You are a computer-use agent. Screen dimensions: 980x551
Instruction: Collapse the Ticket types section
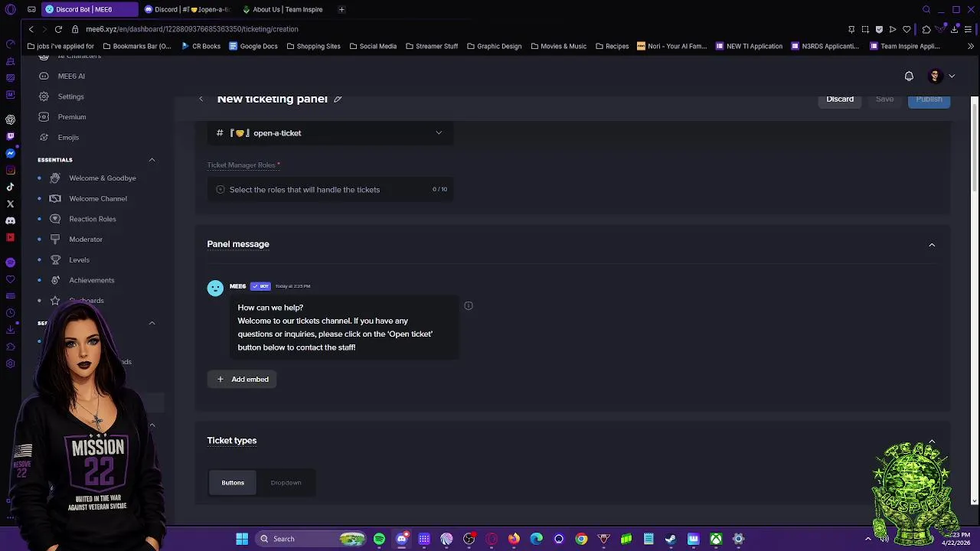[932, 442]
